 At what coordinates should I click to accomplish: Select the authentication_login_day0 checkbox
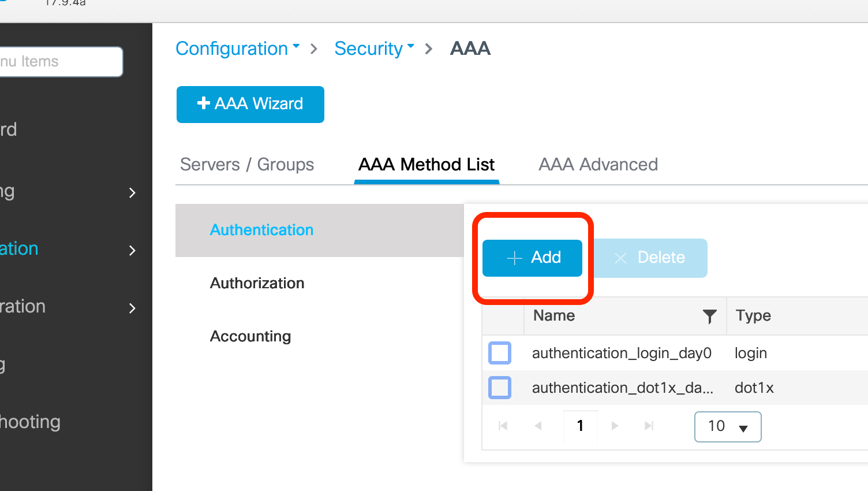tap(500, 353)
